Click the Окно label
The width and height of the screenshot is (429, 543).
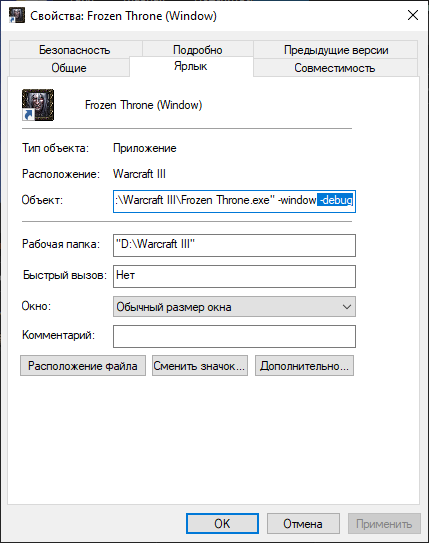tap(36, 306)
